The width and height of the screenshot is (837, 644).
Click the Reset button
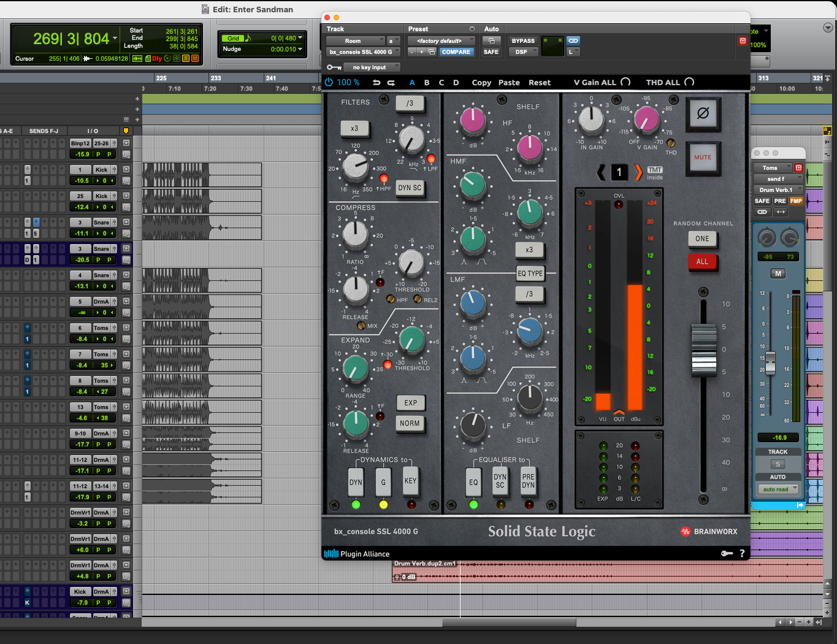540,82
